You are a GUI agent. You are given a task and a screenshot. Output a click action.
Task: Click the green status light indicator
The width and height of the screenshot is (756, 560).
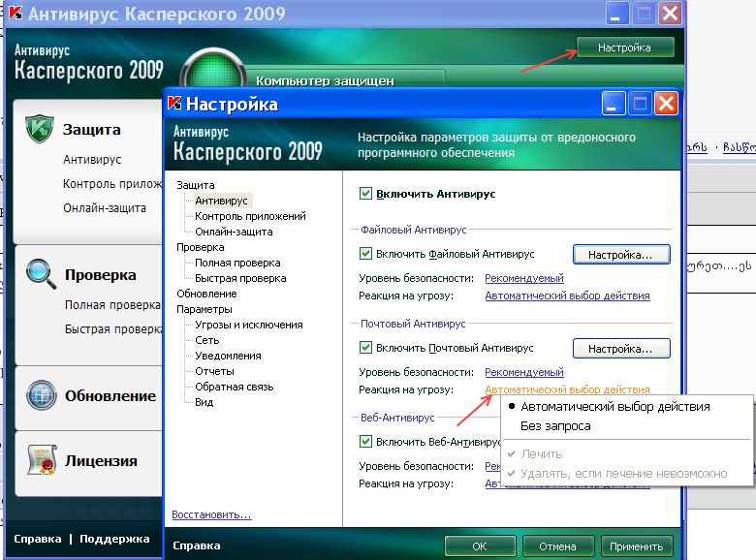212,69
